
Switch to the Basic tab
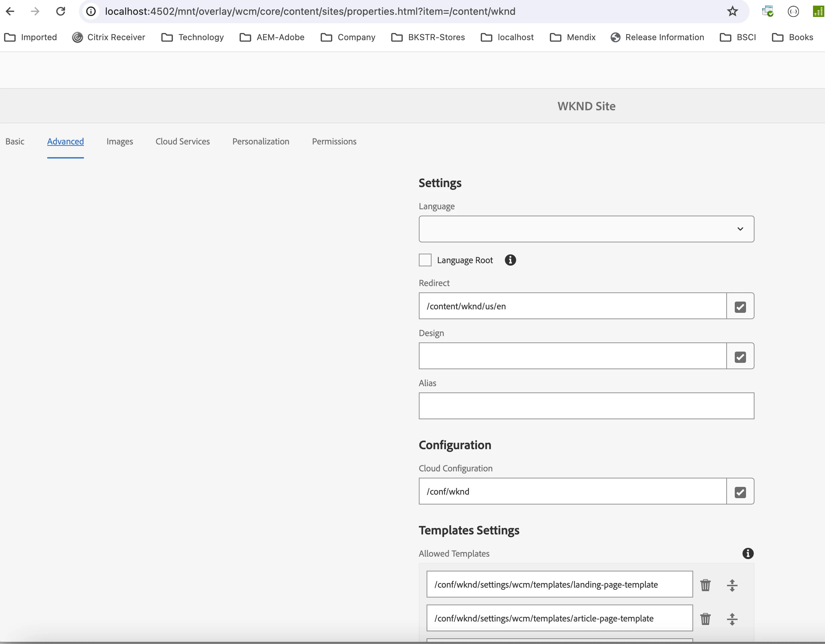(x=15, y=142)
